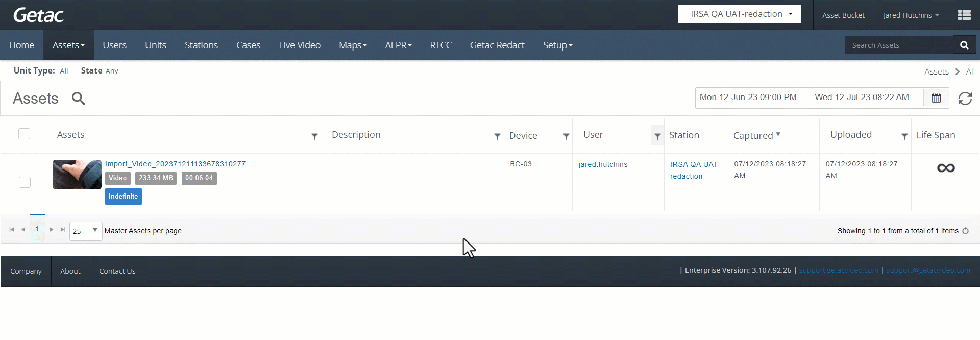Open State Any filter
The width and height of the screenshot is (980, 340).
(112, 71)
